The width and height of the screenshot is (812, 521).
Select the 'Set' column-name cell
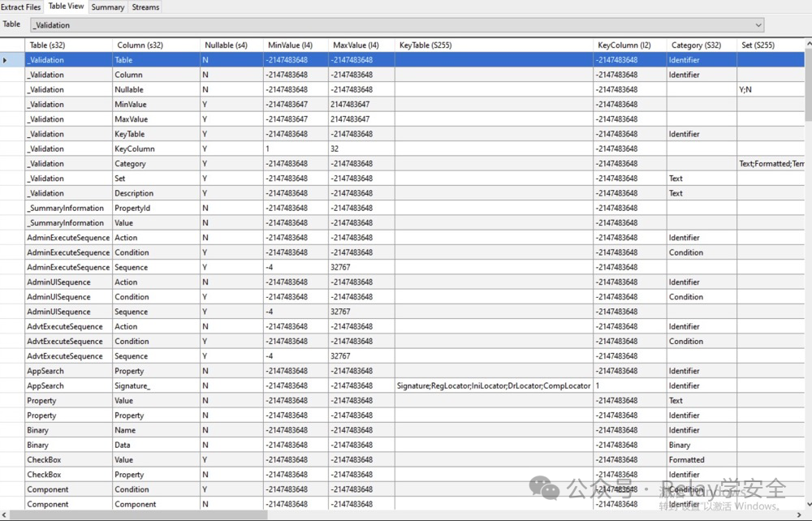click(156, 179)
